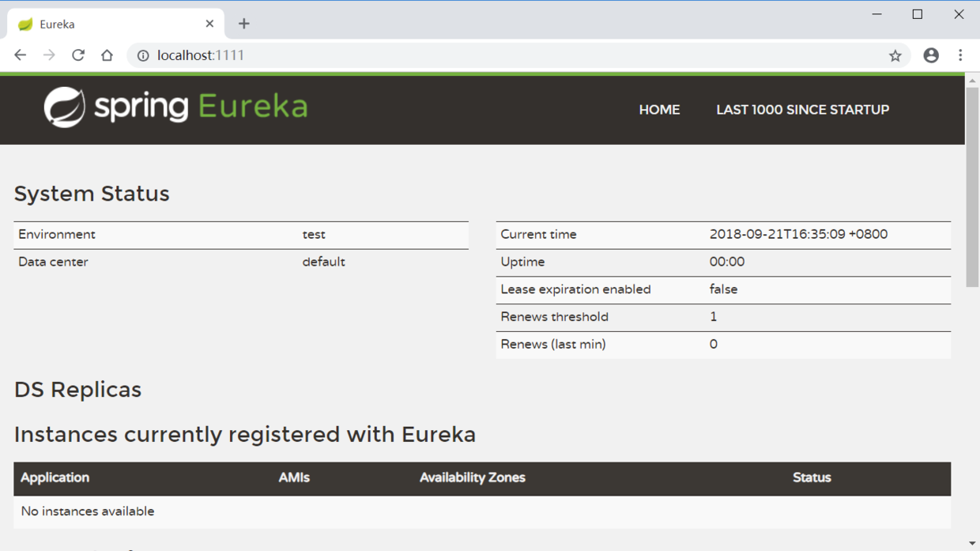Viewport: 980px width, 551px height.
Task: Bookmark this page with the star
Action: pos(895,55)
